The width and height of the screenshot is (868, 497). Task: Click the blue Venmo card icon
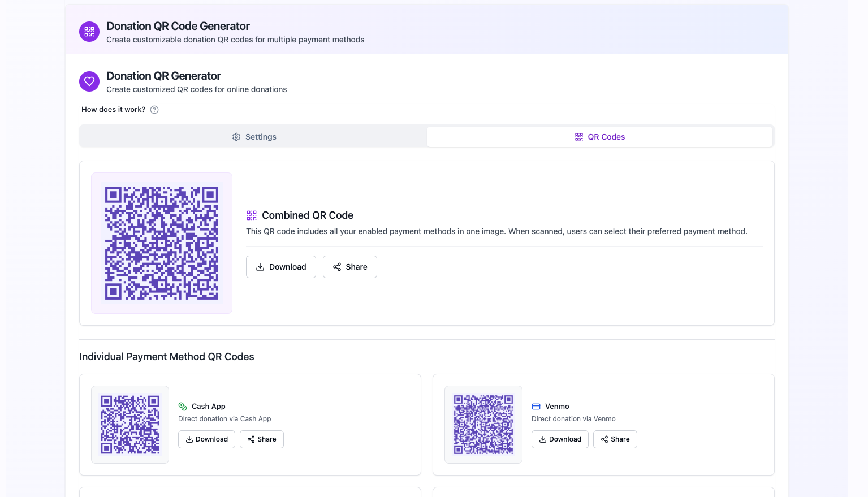pos(536,406)
